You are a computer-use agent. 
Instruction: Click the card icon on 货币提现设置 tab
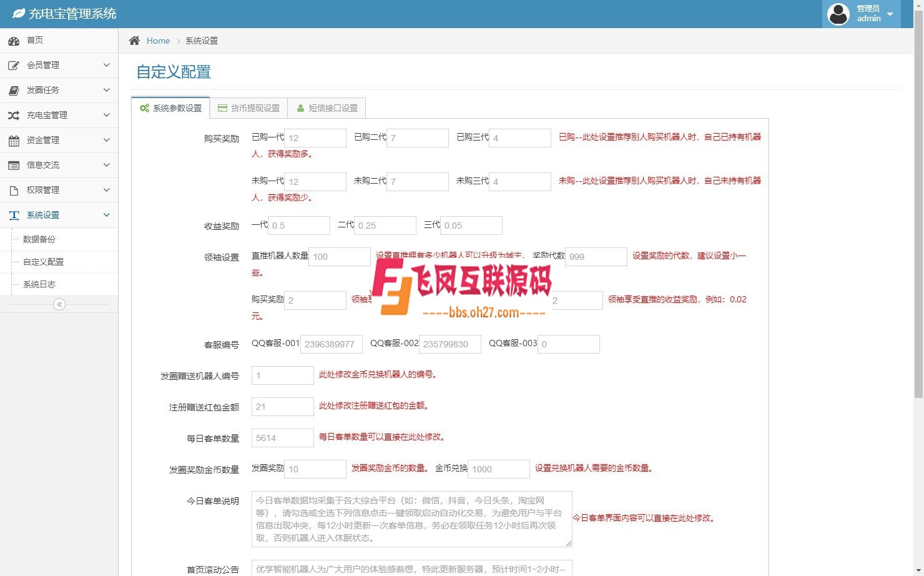tap(222, 108)
